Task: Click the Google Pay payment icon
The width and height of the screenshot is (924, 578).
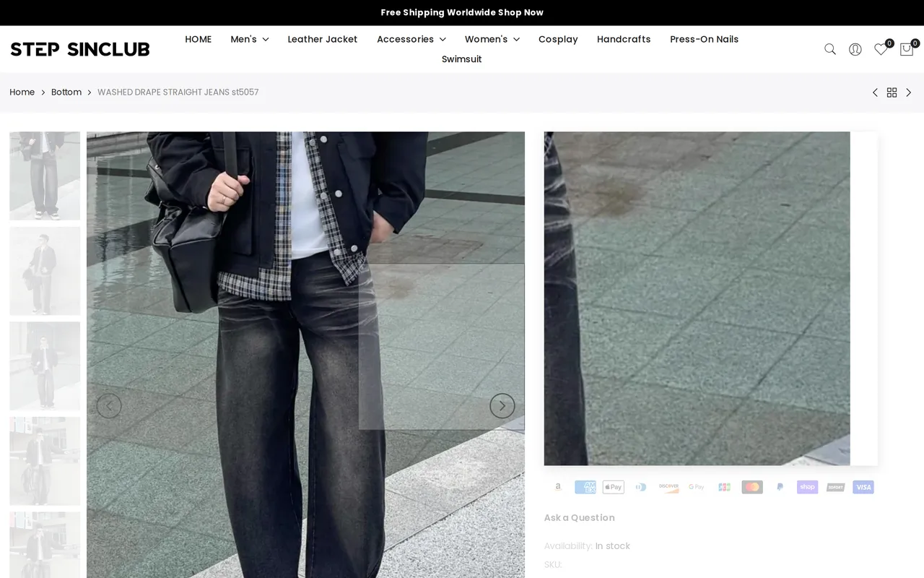Action: (697, 487)
